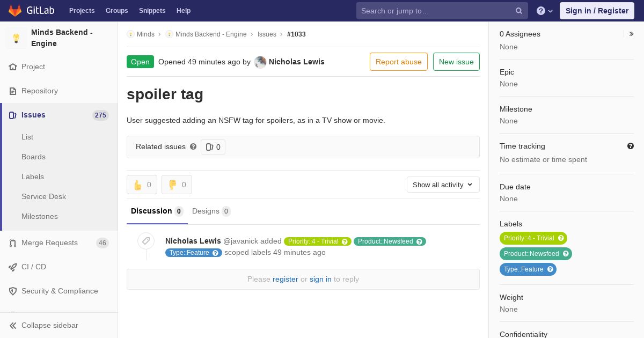Click the 275 issues count badge

(100, 115)
